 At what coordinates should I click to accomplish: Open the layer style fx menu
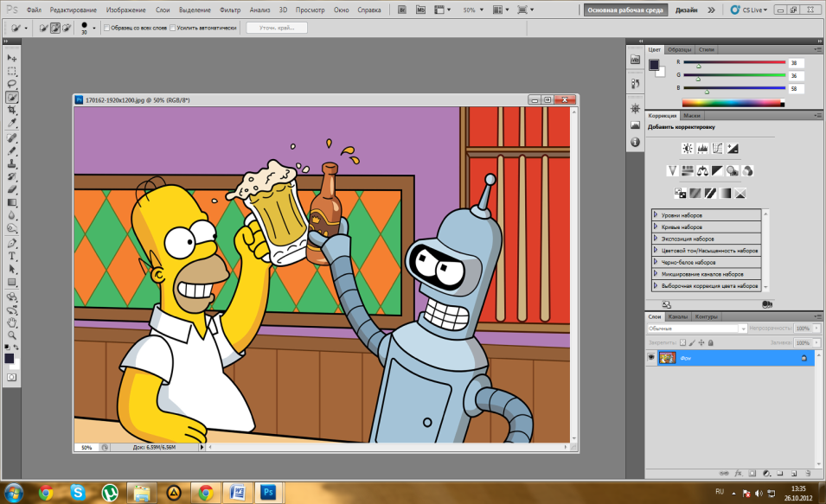tap(739, 474)
